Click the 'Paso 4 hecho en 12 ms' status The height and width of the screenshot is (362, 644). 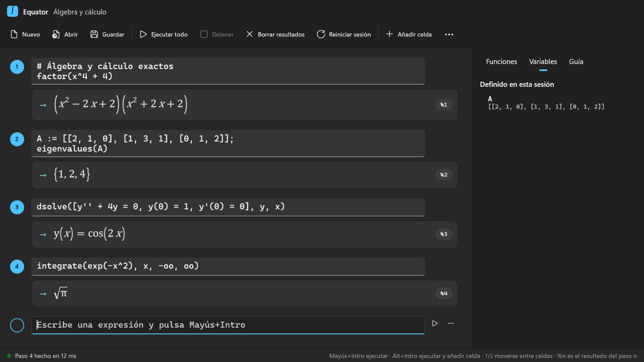46,356
